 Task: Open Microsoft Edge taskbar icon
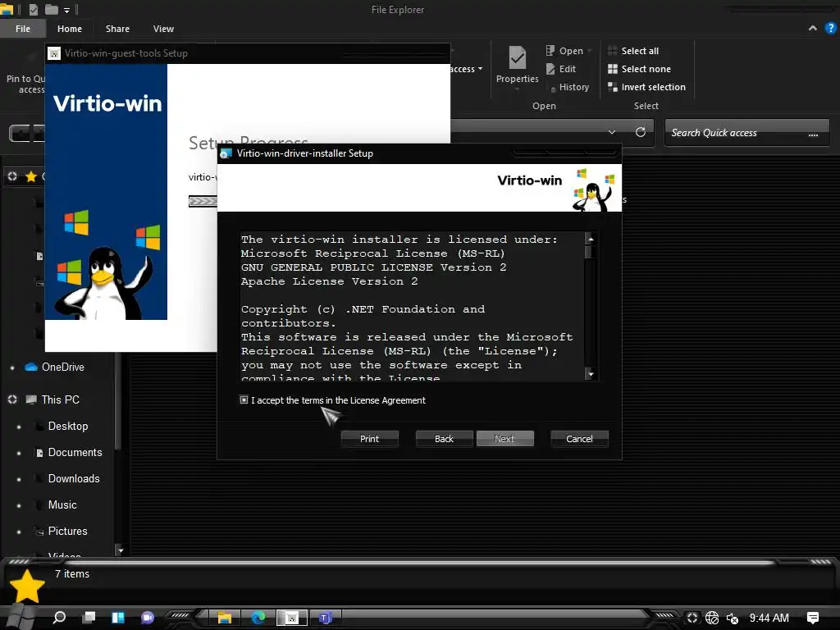click(x=258, y=618)
